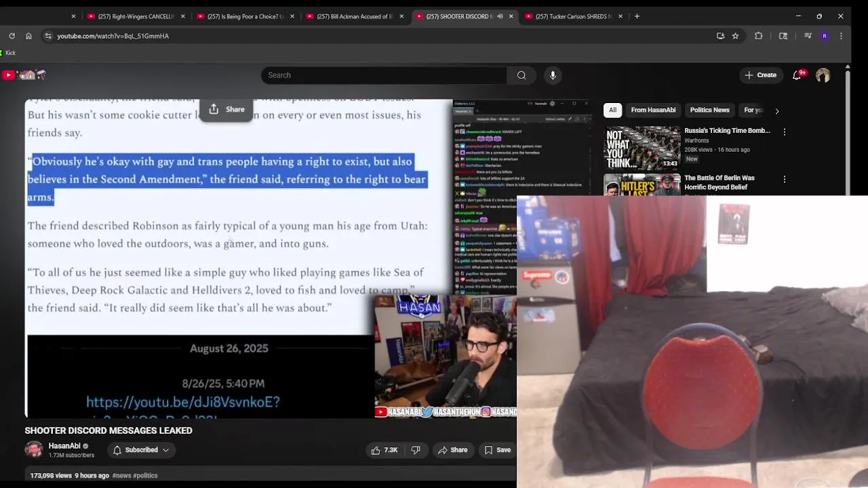Open the browser extensions puzzle icon

click(759, 36)
